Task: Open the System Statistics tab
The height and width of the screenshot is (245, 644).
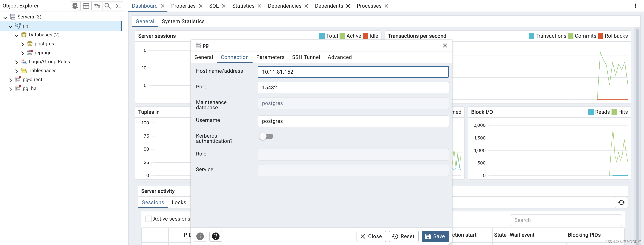Action: tap(183, 21)
